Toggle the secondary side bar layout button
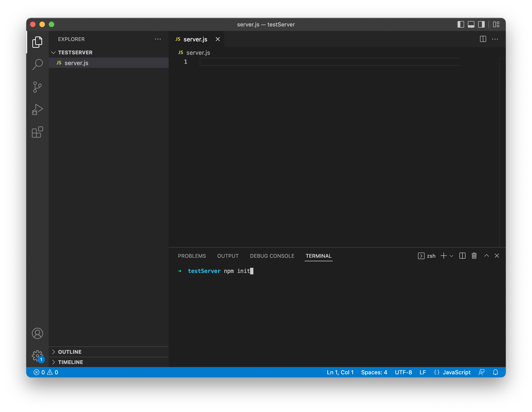 click(481, 24)
